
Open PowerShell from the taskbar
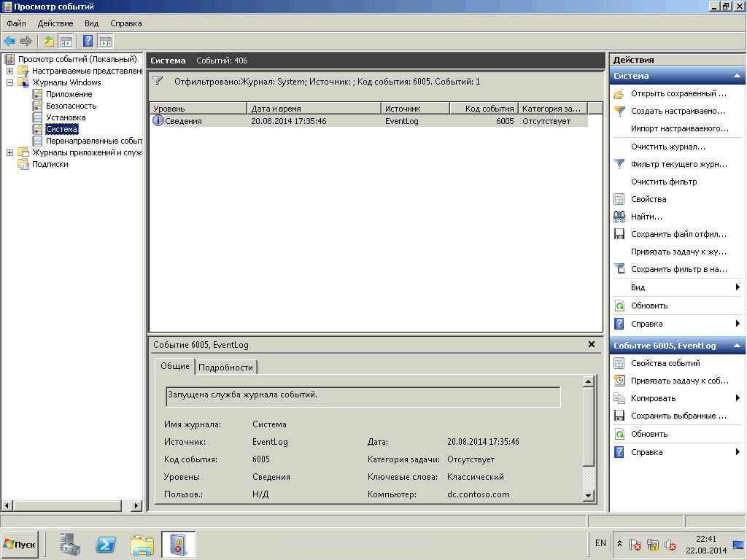(107, 544)
